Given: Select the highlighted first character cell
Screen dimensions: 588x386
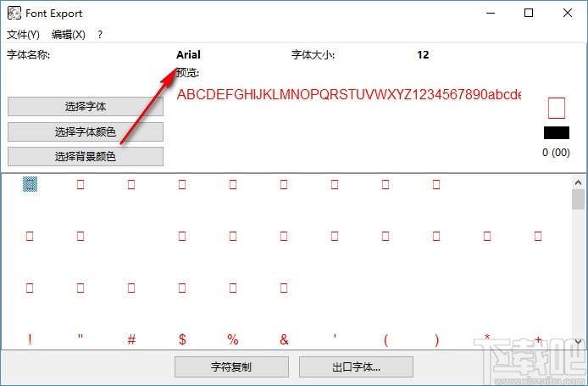Looking at the screenshot, I should [30, 184].
